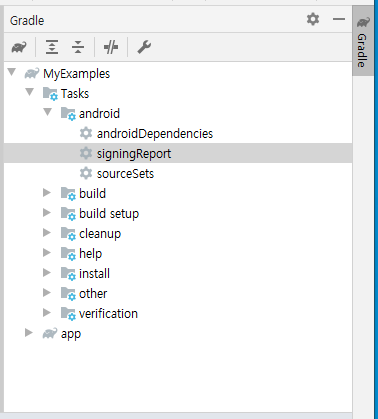Select the cleanup label
Screen dimensions: 378x419
pyautogui.click(x=100, y=234)
